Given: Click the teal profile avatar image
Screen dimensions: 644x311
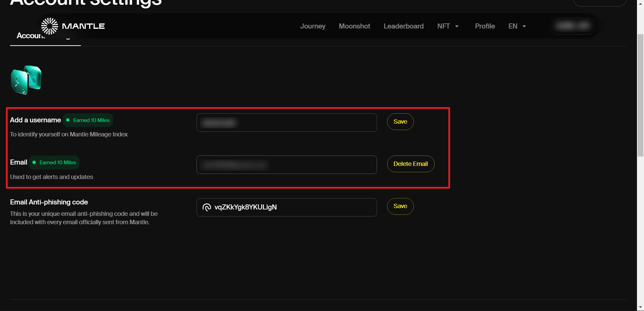Looking at the screenshot, I should click(x=26, y=80).
